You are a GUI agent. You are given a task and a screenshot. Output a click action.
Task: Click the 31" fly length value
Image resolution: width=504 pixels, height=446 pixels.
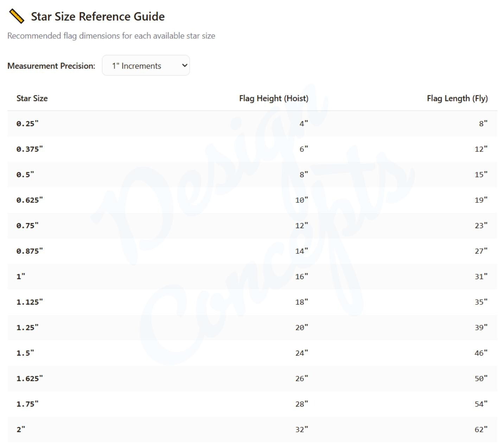point(481,276)
